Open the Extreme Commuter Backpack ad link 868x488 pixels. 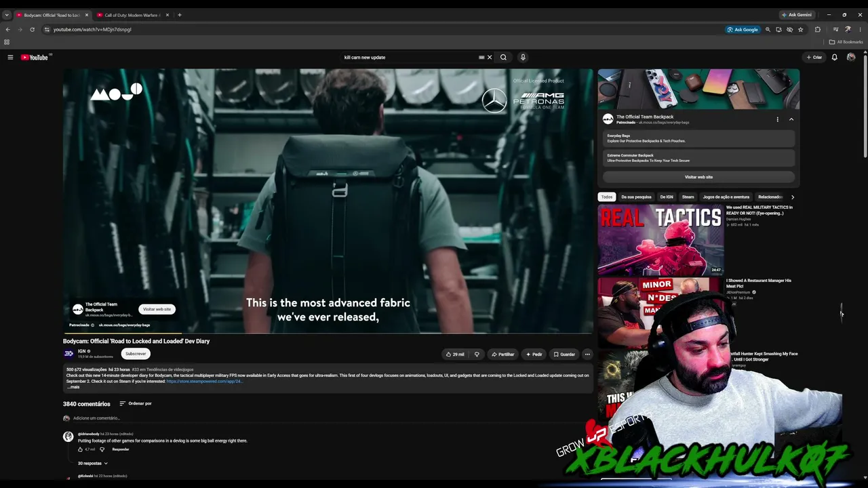tap(698, 158)
